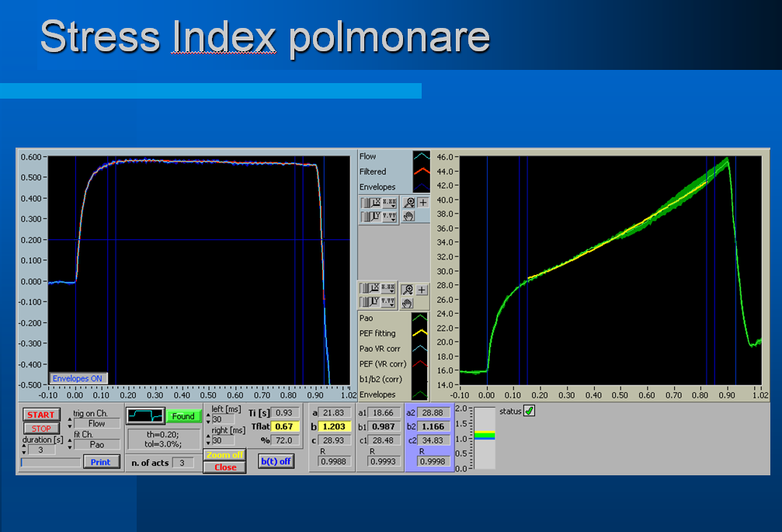
Task: Toggle the Zoom off button
Action: point(224,455)
